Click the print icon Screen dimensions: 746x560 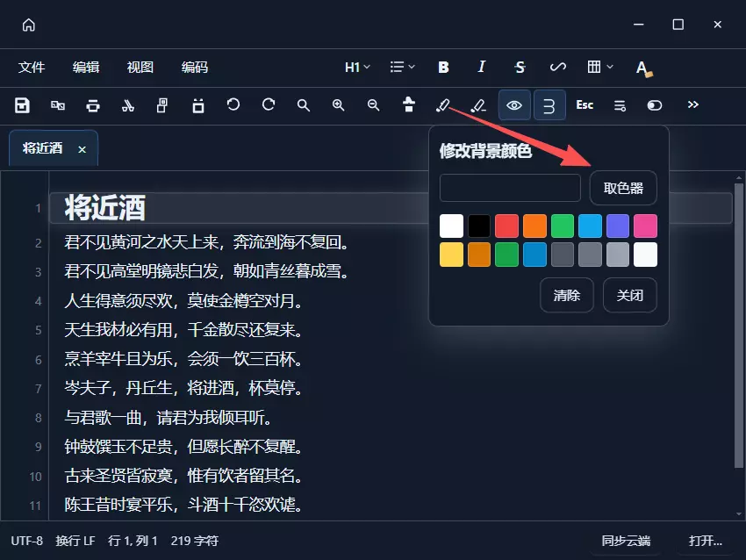point(93,105)
